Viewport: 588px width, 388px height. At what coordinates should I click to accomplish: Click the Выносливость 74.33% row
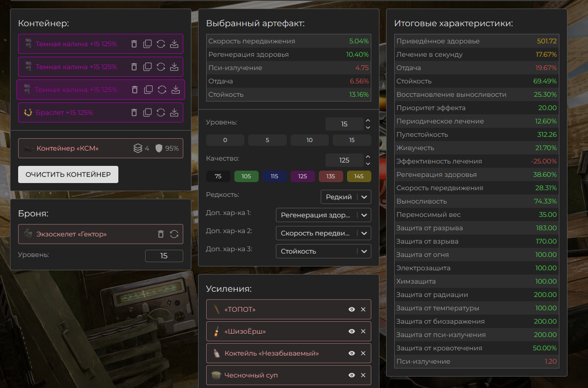tap(477, 201)
